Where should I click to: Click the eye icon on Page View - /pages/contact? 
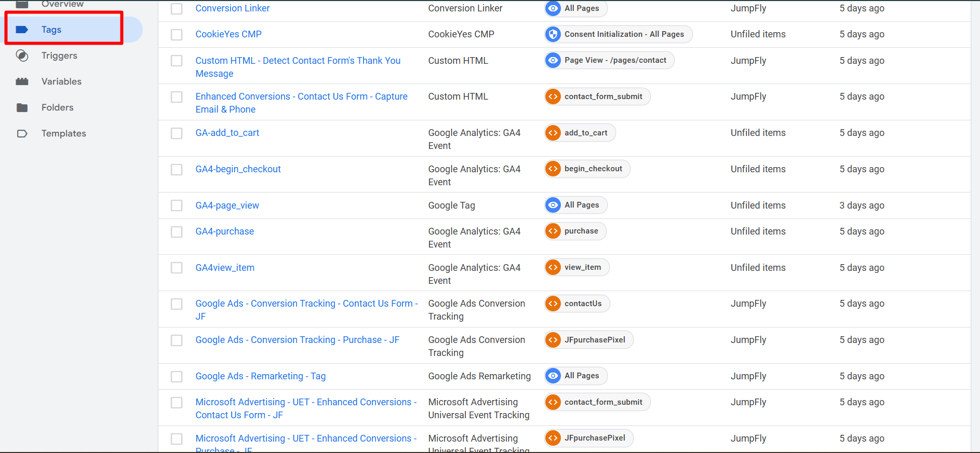(x=553, y=60)
